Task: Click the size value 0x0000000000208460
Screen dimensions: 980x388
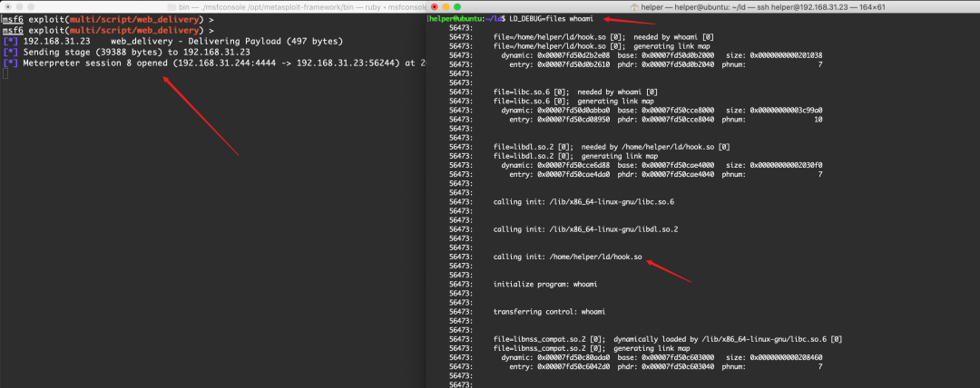Action: (786, 358)
